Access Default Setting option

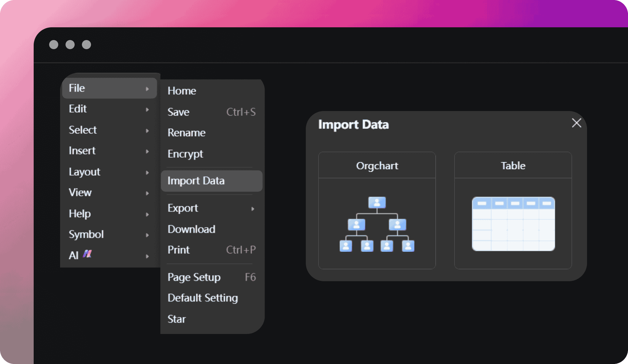(202, 297)
